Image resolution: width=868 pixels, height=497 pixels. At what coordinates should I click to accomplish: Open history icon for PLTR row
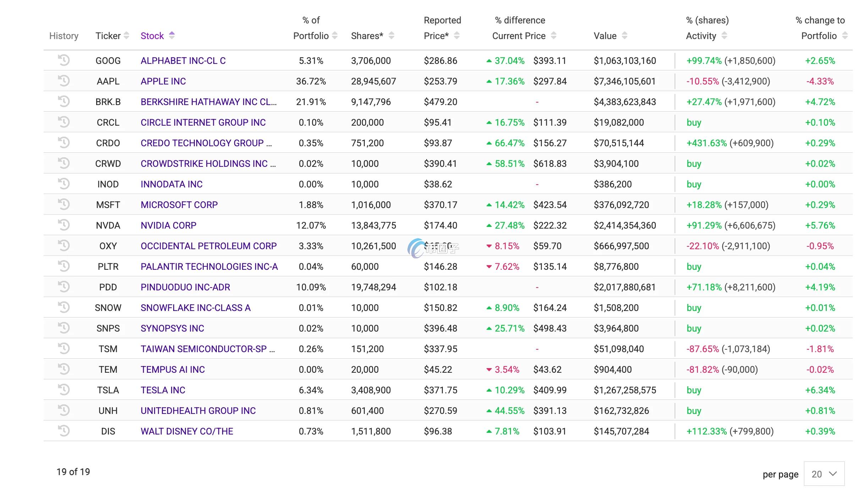(64, 266)
